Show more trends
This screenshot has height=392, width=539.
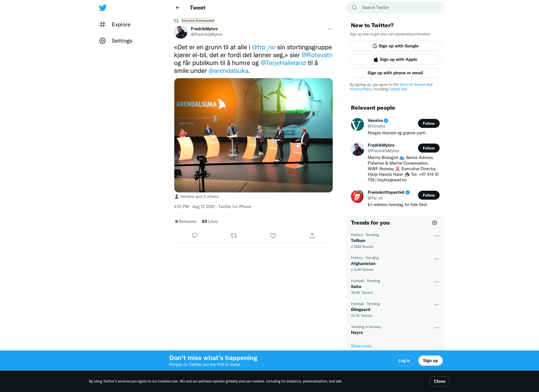(361, 346)
